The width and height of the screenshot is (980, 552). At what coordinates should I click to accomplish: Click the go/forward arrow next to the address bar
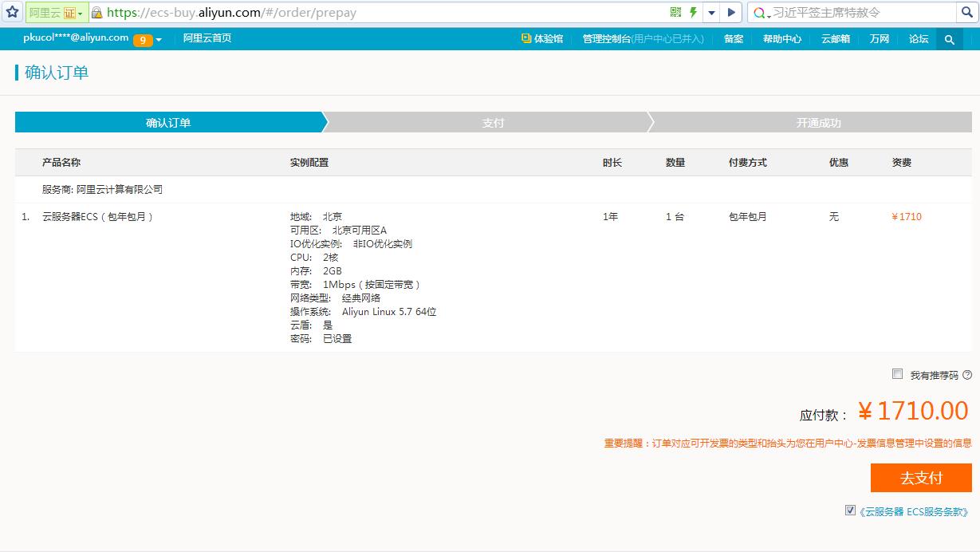click(x=731, y=13)
